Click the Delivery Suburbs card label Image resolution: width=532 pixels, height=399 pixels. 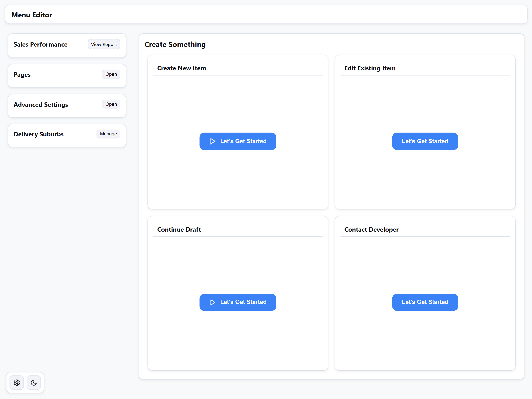click(x=39, y=134)
